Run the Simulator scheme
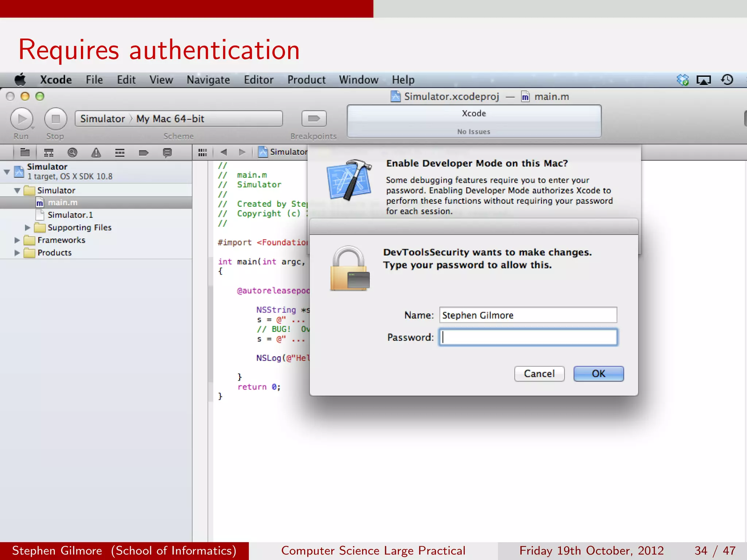The image size is (747, 560). click(22, 119)
